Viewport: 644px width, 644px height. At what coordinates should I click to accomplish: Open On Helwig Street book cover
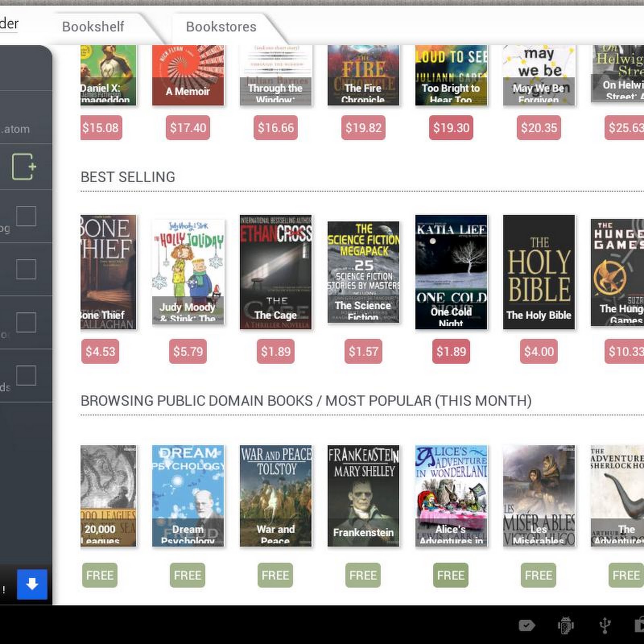(617, 73)
